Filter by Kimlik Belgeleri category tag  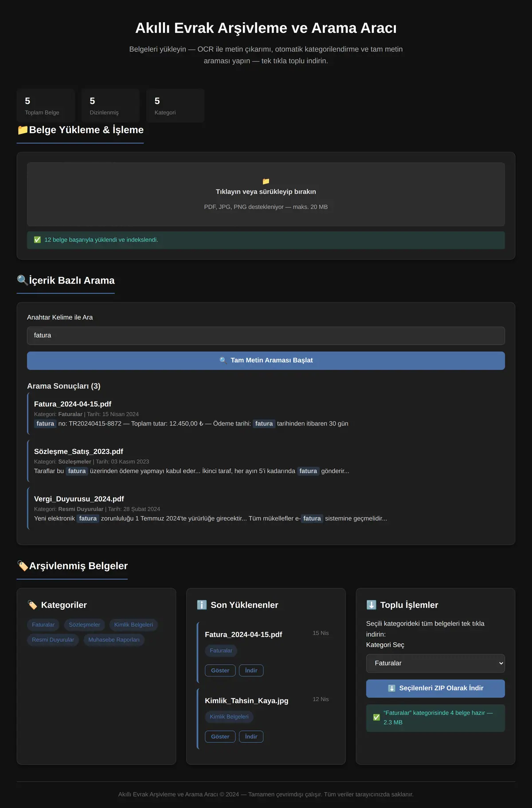pyautogui.click(x=133, y=625)
